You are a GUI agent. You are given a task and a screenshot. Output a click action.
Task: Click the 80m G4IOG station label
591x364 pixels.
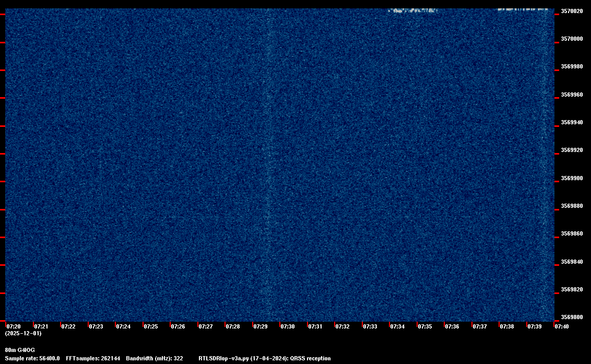pyautogui.click(x=20, y=350)
